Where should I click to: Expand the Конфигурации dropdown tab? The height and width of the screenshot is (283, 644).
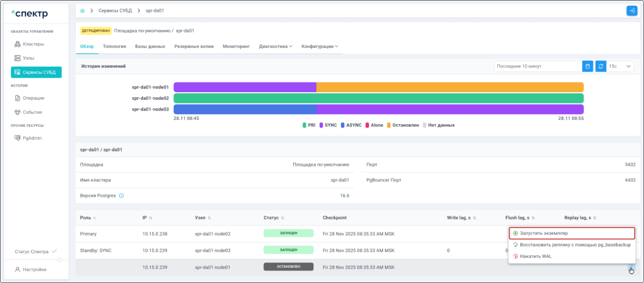(320, 46)
